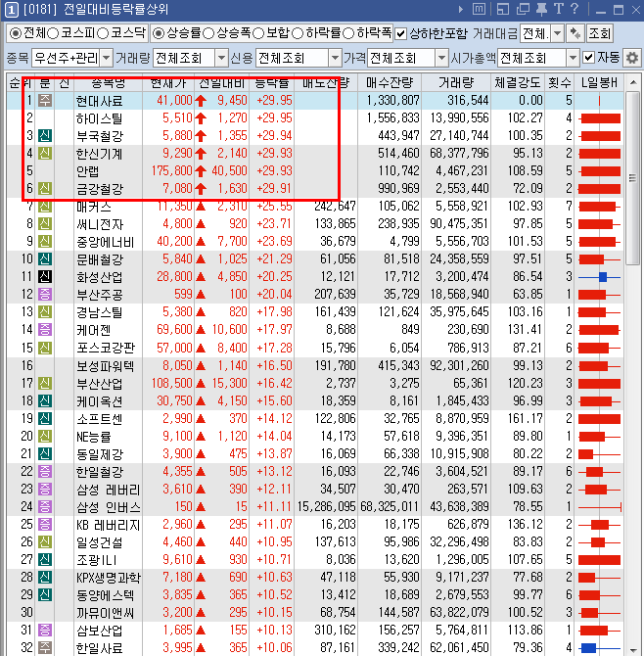Open the 가격 전체조회 dropdown
The height and width of the screenshot is (656, 644).
click(441, 58)
